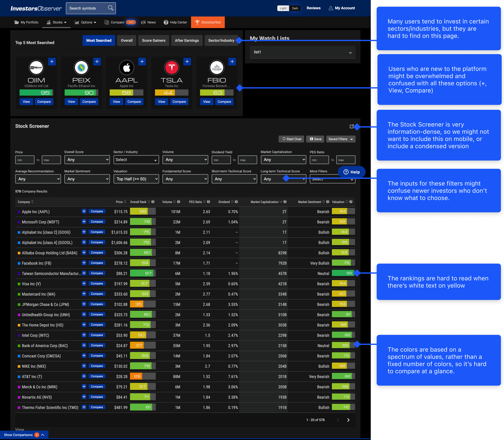The width and height of the screenshot is (504, 440).
Task: Add PEIX to watch list
Action: [97, 61]
